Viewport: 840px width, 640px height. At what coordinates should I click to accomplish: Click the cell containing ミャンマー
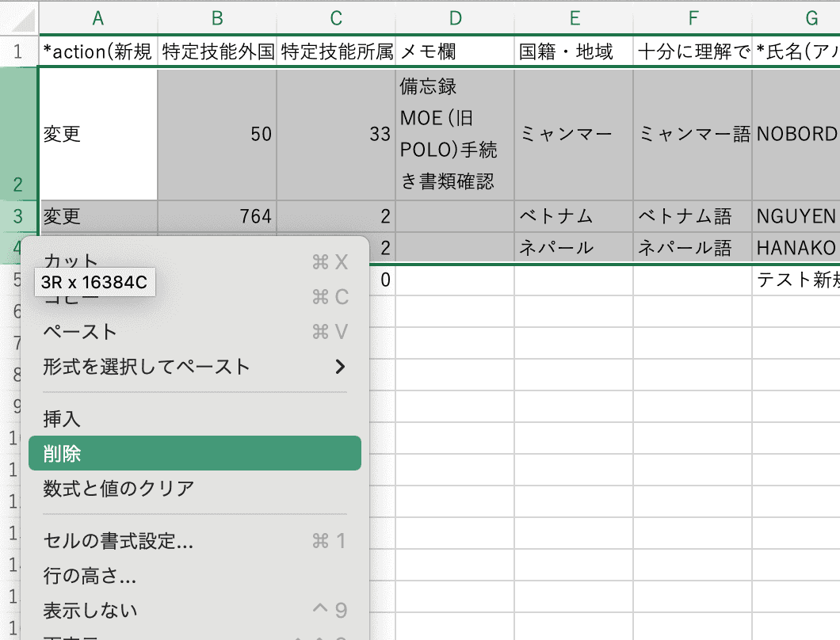[x=575, y=135]
